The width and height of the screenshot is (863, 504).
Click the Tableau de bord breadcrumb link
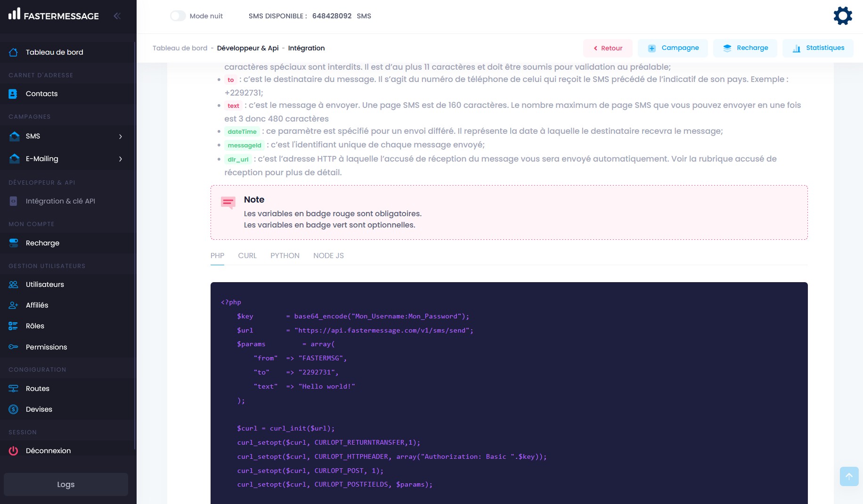pos(180,48)
